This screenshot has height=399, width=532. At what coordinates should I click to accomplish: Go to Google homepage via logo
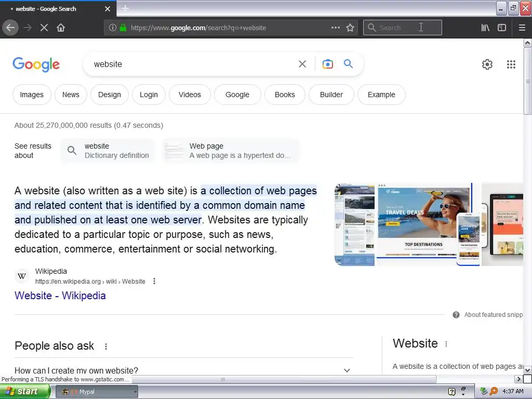36,64
